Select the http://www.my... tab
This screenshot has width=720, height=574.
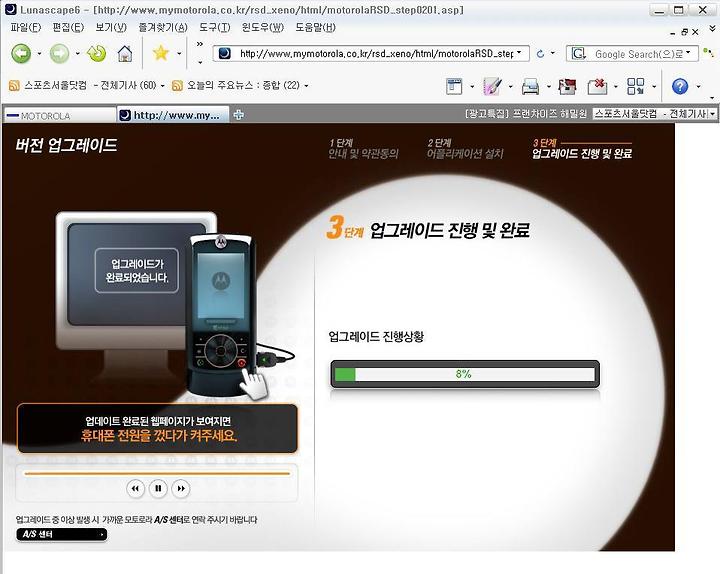pyautogui.click(x=173, y=115)
